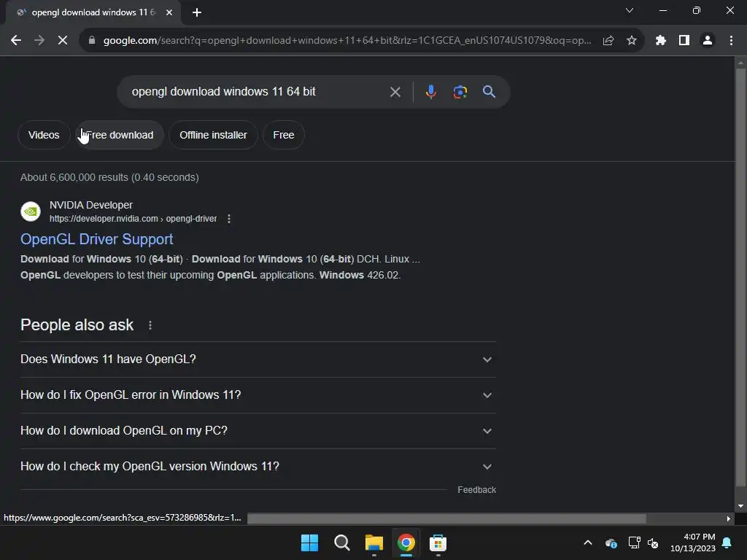Toggle the Chrome side panel
Screen dimensions: 747x560
coord(684,41)
